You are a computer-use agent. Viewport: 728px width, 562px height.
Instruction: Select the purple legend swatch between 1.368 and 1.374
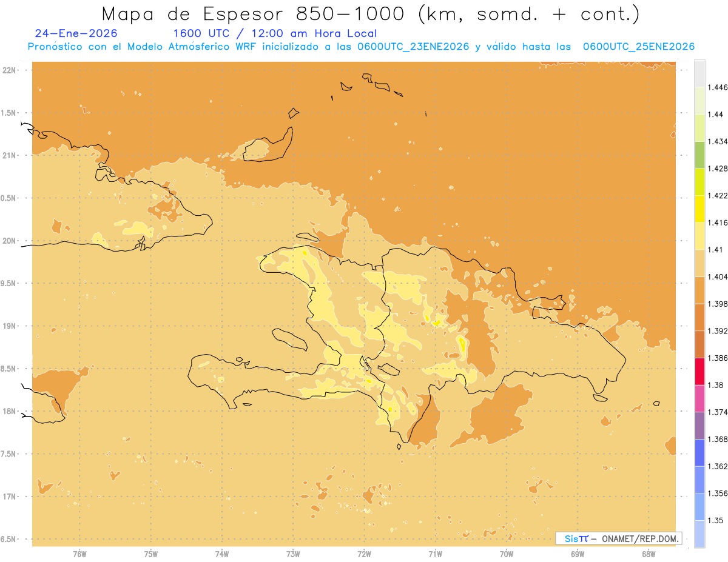click(699, 425)
